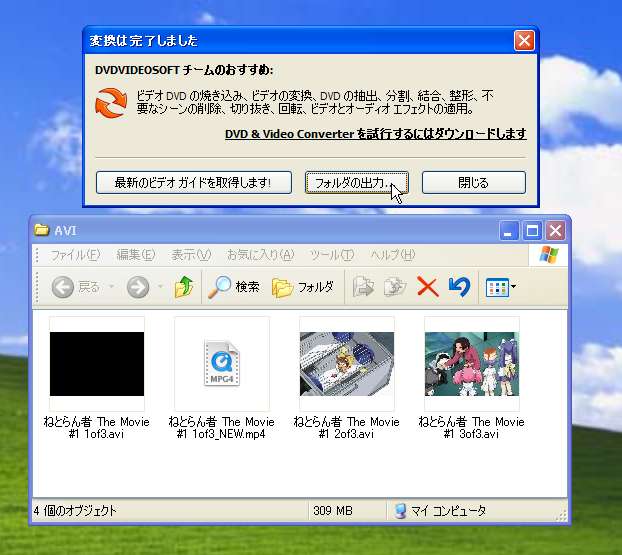Go up one folder level
The width and height of the screenshot is (622, 555).
184,287
